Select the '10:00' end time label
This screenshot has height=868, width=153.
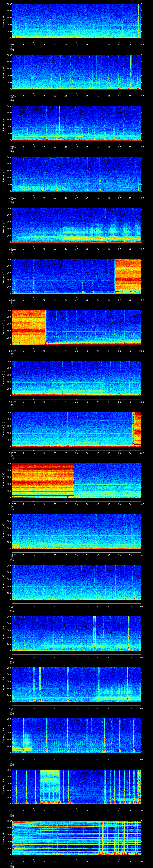coord(141,453)
